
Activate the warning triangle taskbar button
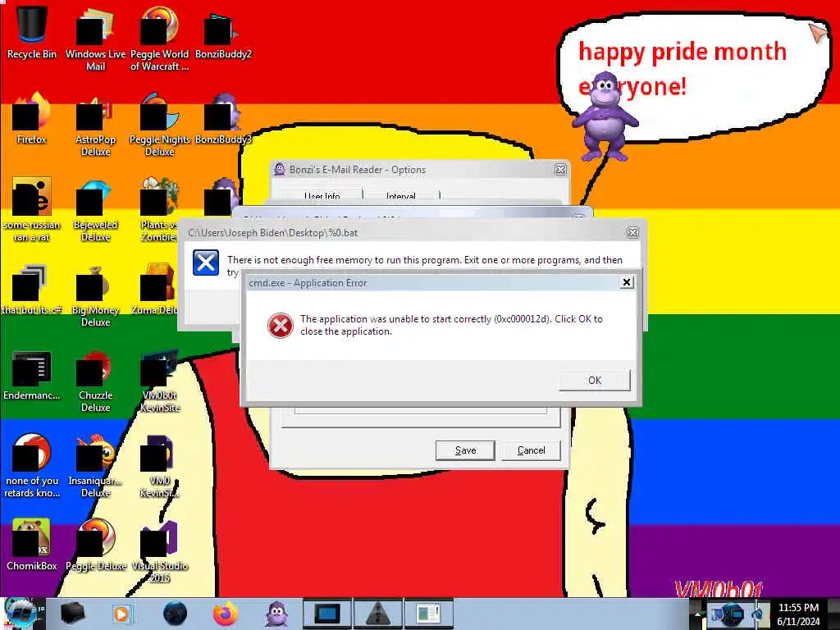click(377, 614)
